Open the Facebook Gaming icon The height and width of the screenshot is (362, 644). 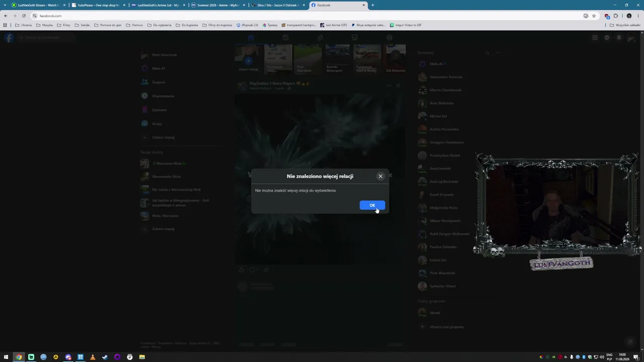389,38
